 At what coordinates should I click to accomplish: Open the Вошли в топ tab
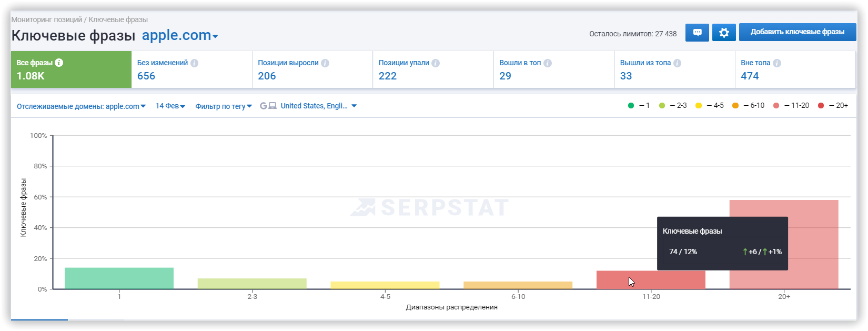pyautogui.click(x=554, y=69)
